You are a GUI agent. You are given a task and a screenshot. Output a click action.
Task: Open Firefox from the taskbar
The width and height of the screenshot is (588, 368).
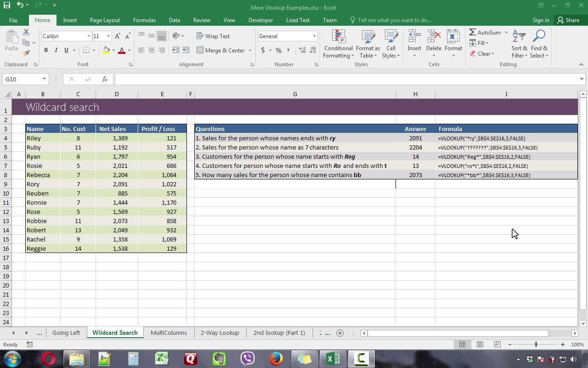coord(276,358)
